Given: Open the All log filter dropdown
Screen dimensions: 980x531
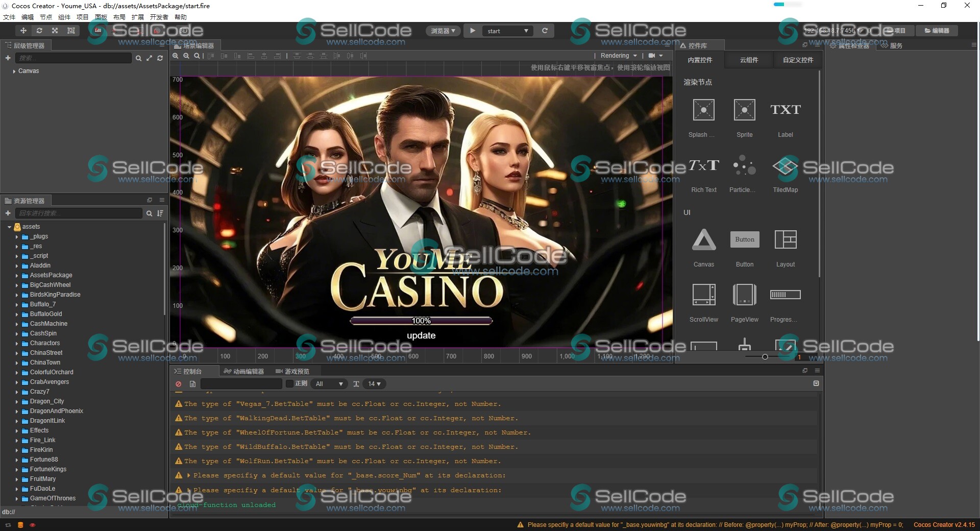Looking at the screenshot, I should click(329, 384).
